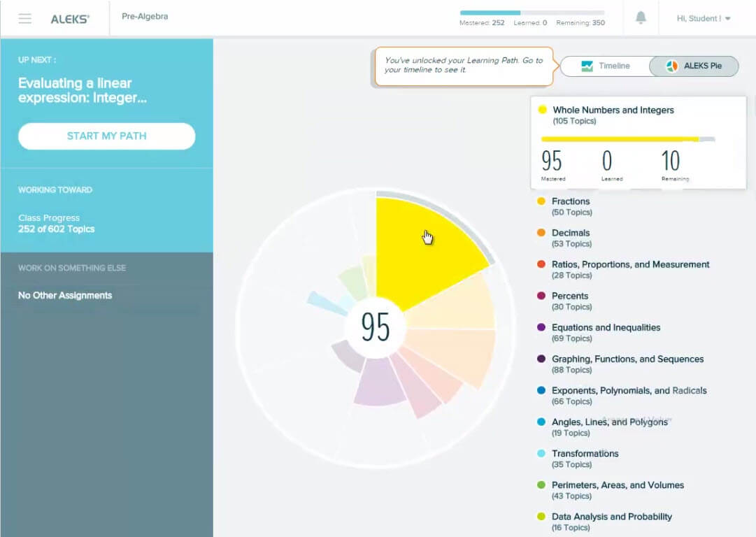Screen dimensions: 756x537
Task: Switch to the Timeline view
Action: click(x=606, y=66)
